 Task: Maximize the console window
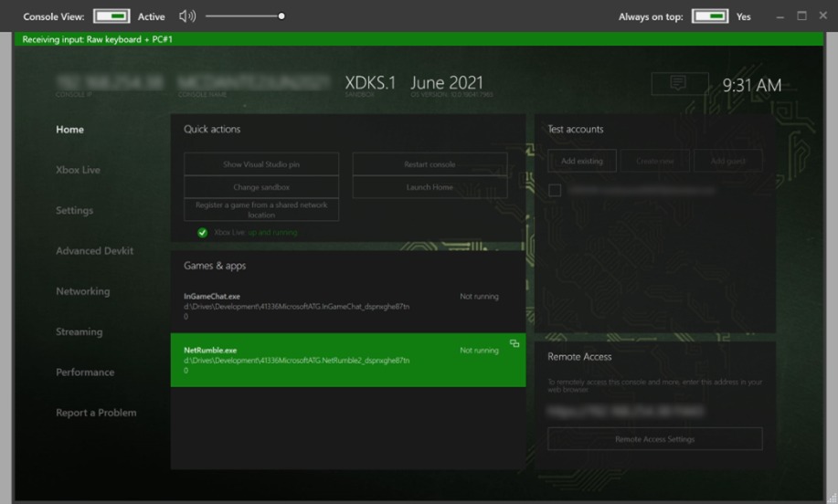(801, 16)
